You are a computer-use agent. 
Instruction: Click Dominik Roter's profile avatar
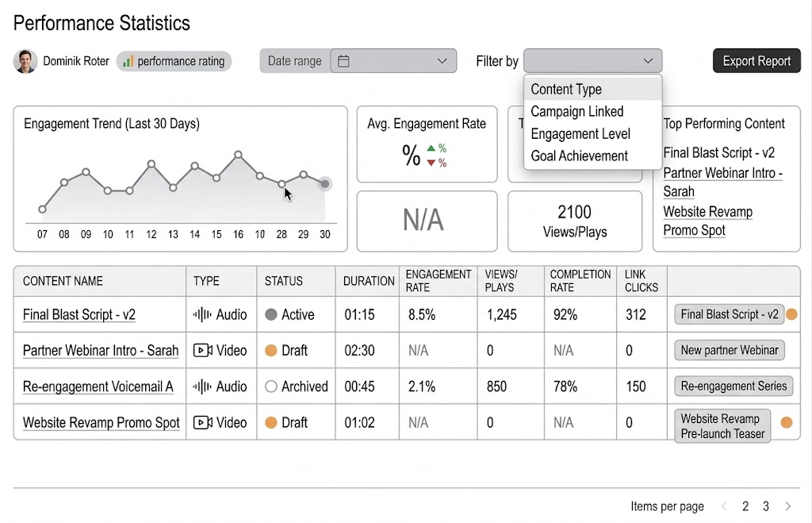25,61
